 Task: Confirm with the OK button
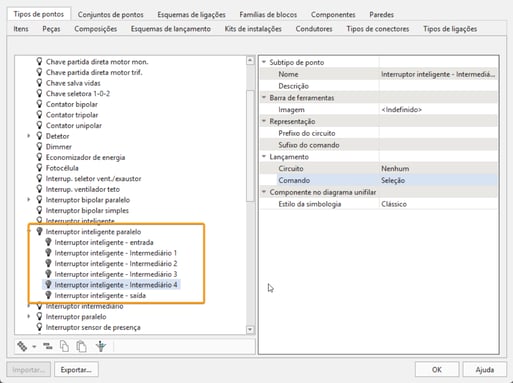(x=437, y=370)
